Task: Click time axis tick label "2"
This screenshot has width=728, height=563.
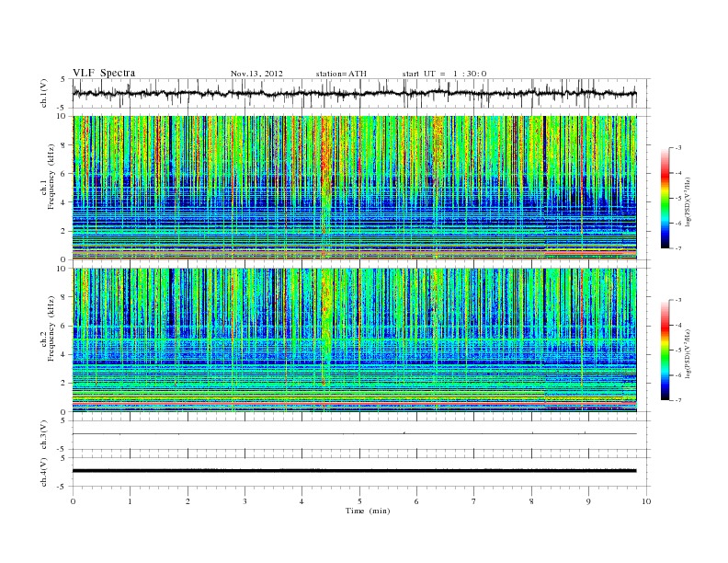Action: click(188, 501)
